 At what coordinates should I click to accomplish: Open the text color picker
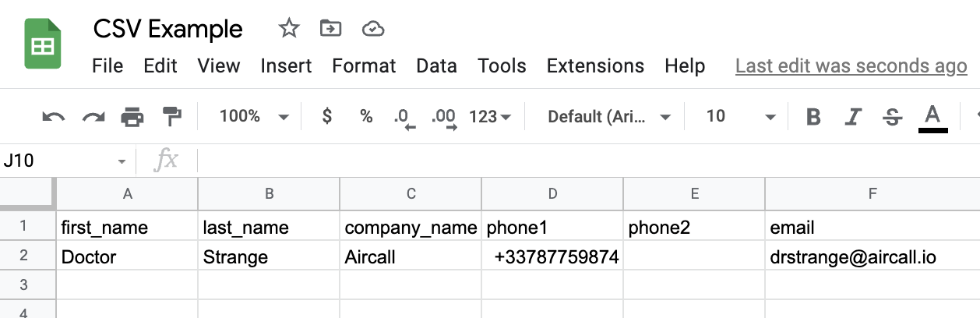click(x=932, y=118)
